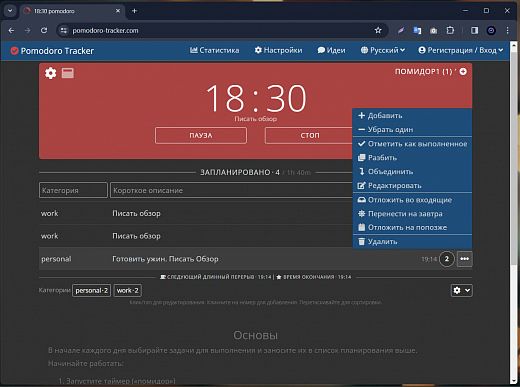Expand Регистрация / Вход dropdown
The image size is (520, 387).
tap(461, 50)
